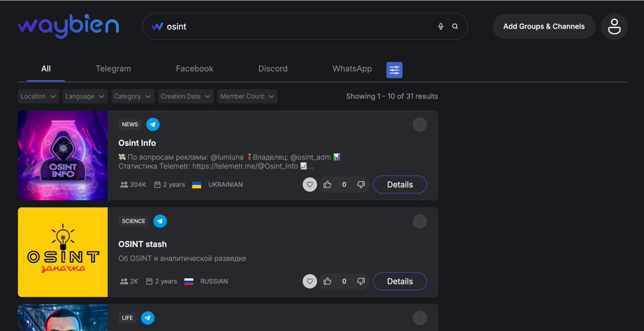Click the SCIENCE category tag
644x331 pixels.
pos(134,221)
